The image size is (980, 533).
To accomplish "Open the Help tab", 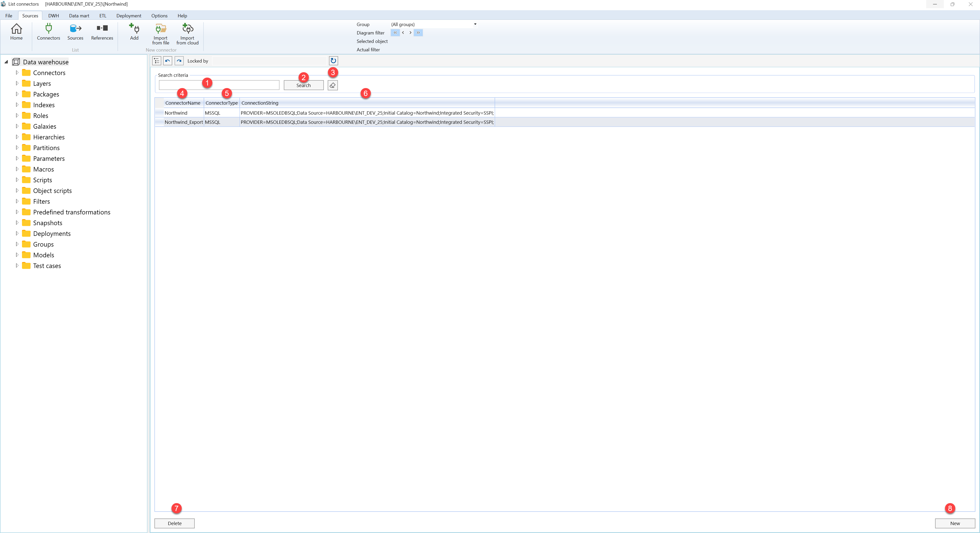I will 182,16.
